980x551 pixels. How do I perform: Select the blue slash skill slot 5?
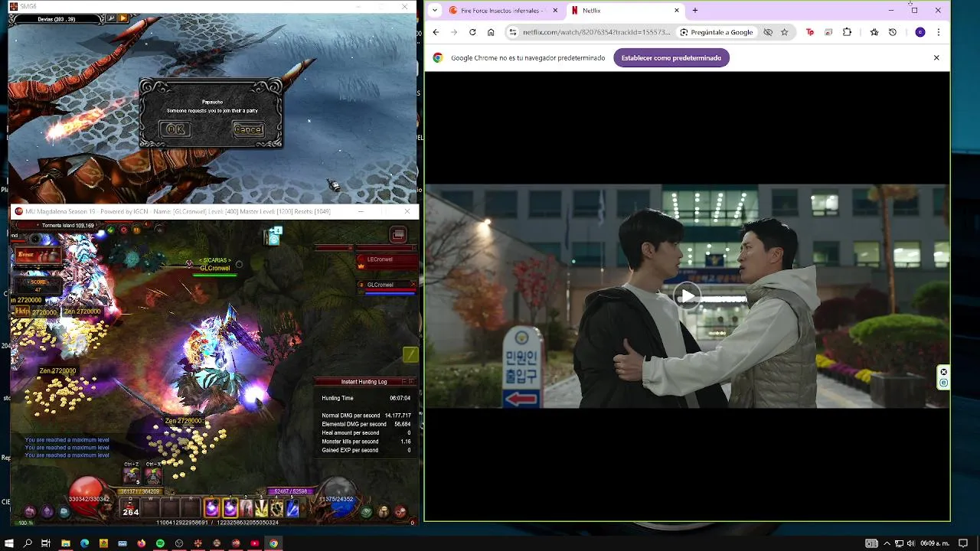coord(292,508)
